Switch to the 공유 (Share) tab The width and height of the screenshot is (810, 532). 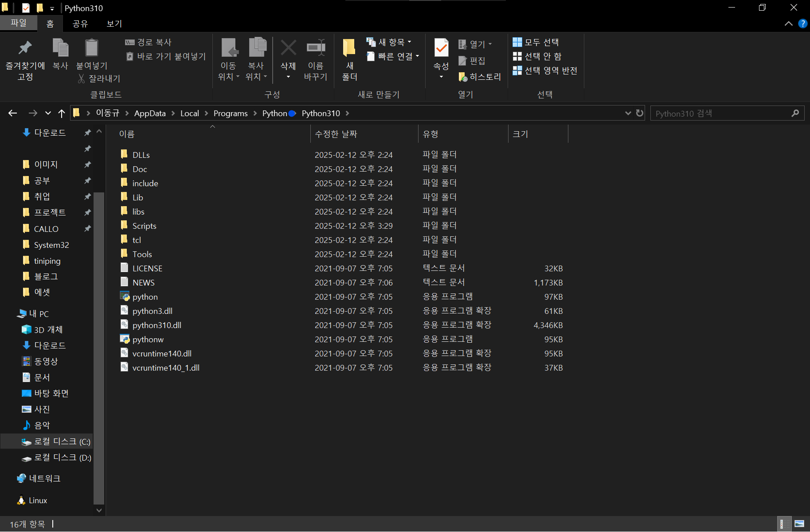click(80, 23)
